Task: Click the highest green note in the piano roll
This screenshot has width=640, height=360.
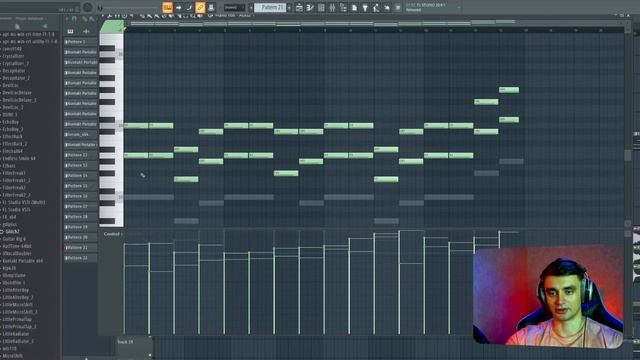Action: 509,90
